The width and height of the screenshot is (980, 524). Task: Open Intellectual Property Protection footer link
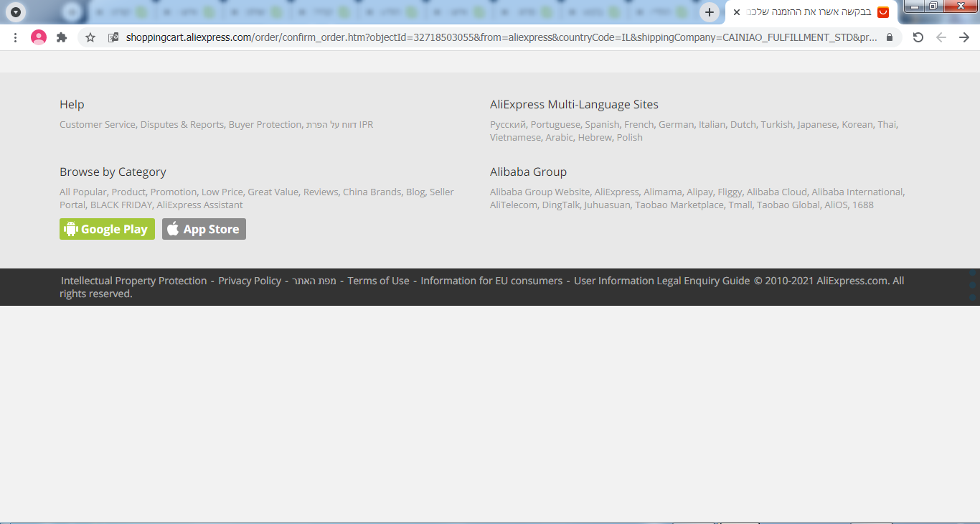(x=133, y=281)
